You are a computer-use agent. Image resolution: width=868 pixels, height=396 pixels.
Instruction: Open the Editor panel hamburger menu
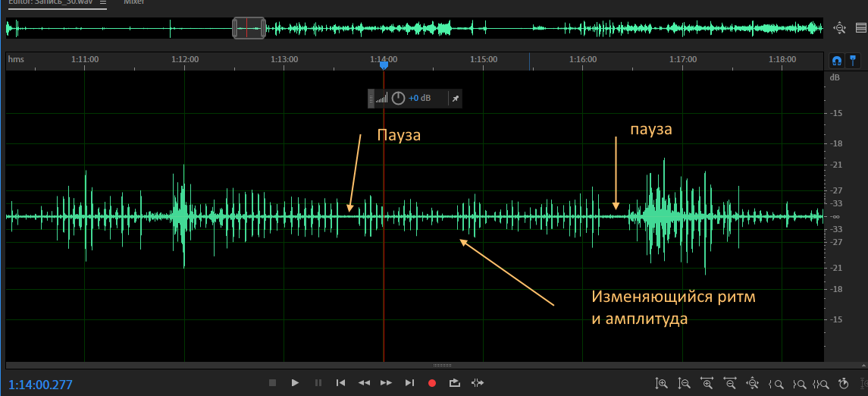tap(102, 2)
